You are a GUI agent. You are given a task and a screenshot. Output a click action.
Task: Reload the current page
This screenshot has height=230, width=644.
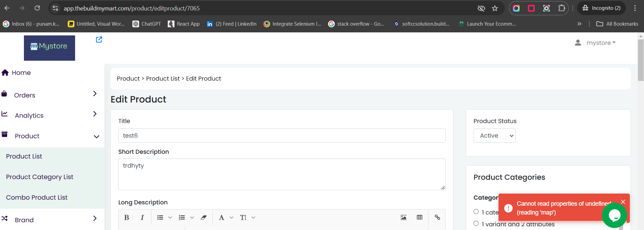click(37, 8)
